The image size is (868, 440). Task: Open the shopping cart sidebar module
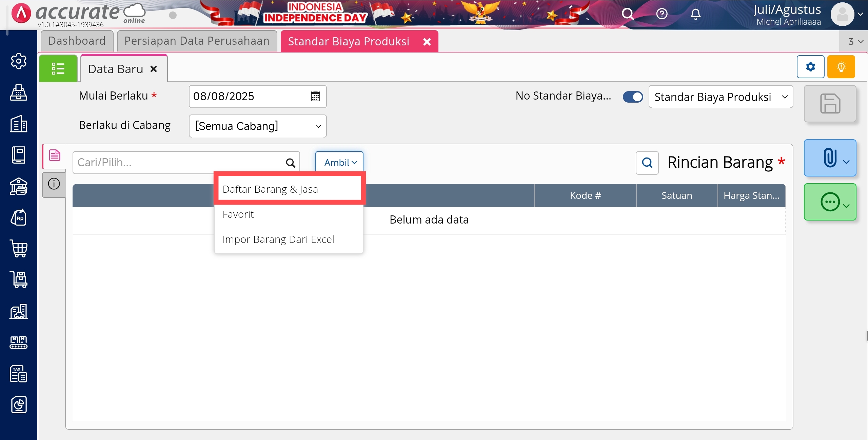pos(19,249)
